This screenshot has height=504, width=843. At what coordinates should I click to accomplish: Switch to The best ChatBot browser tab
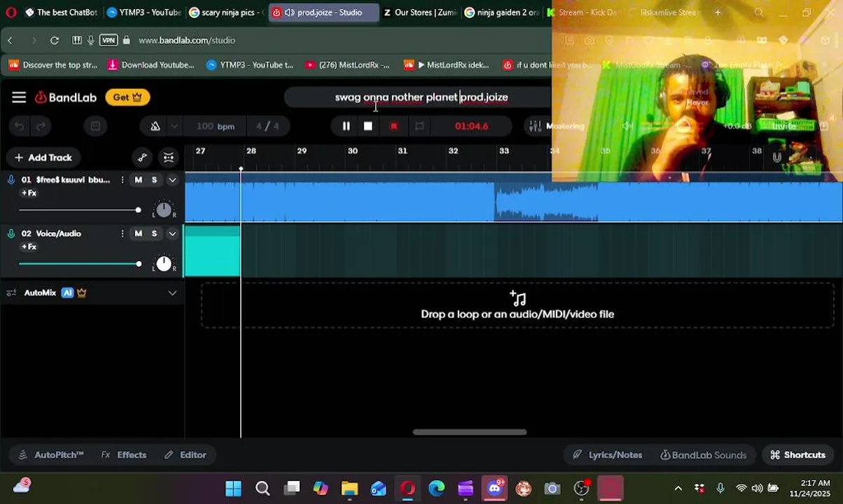coord(61,13)
